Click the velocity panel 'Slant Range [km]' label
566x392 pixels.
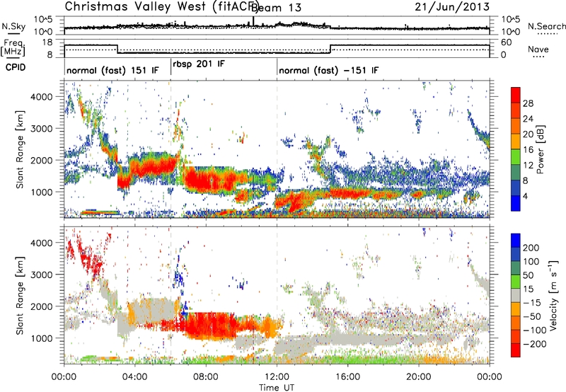20,295
